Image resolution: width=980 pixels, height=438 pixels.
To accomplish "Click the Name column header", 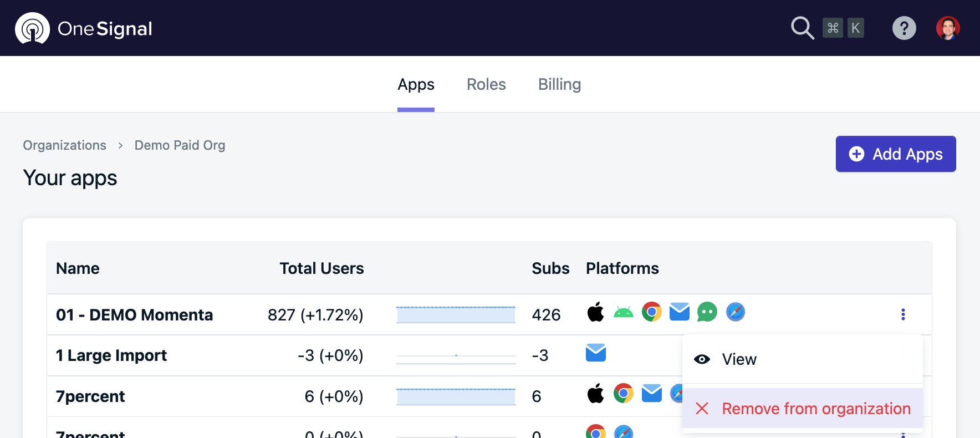I will [x=78, y=268].
